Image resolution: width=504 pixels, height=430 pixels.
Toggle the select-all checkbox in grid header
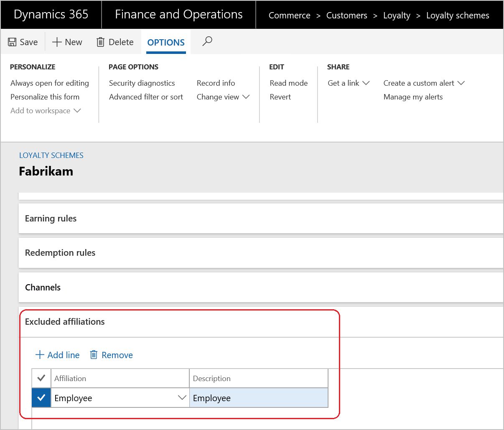tap(41, 378)
